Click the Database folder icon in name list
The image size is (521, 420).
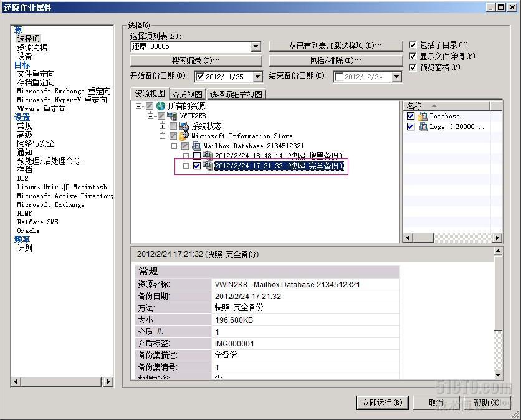click(423, 116)
